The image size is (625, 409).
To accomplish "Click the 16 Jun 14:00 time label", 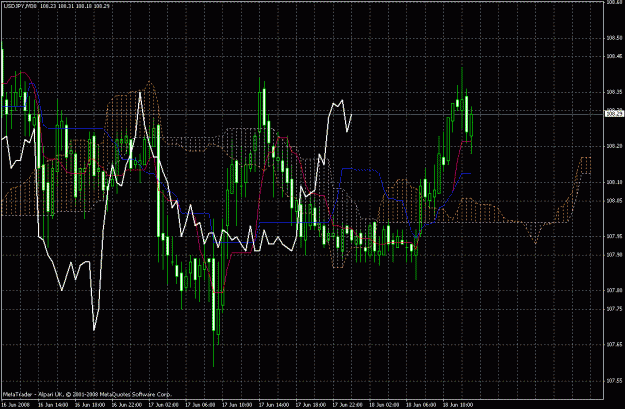I will click(x=53, y=405).
